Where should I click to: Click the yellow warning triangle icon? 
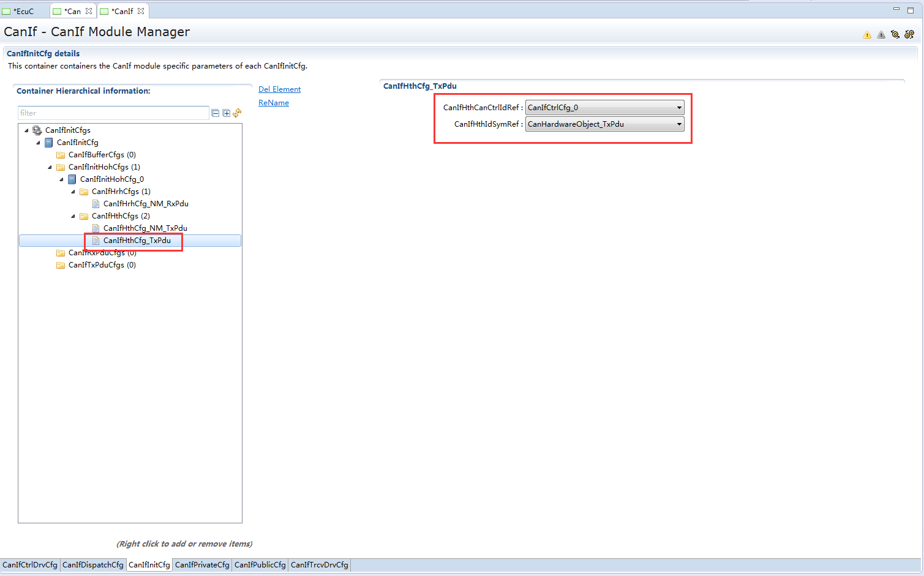[867, 35]
